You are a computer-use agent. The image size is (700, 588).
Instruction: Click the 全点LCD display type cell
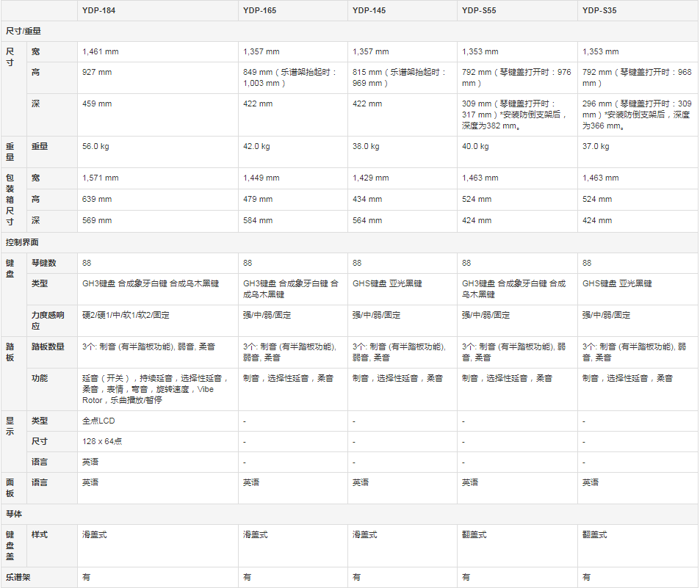click(x=158, y=421)
